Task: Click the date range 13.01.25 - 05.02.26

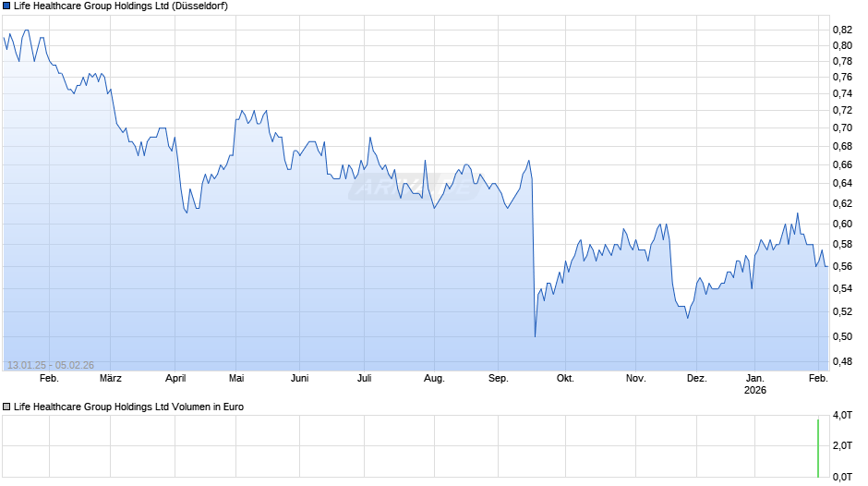Action: pyautogui.click(x=51, y=365)
